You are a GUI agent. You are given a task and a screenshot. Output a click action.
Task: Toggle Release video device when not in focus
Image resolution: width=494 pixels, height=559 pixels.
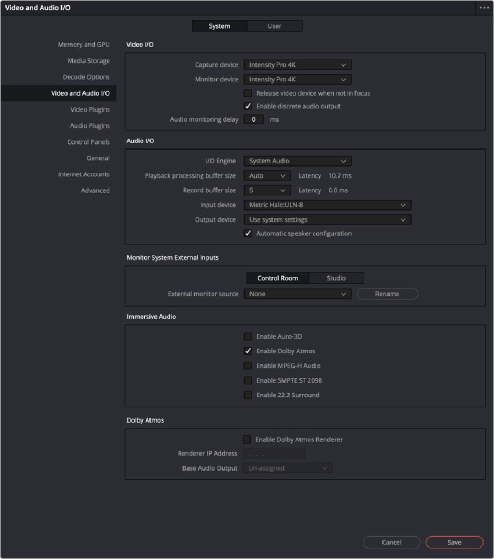coord(248,93)
